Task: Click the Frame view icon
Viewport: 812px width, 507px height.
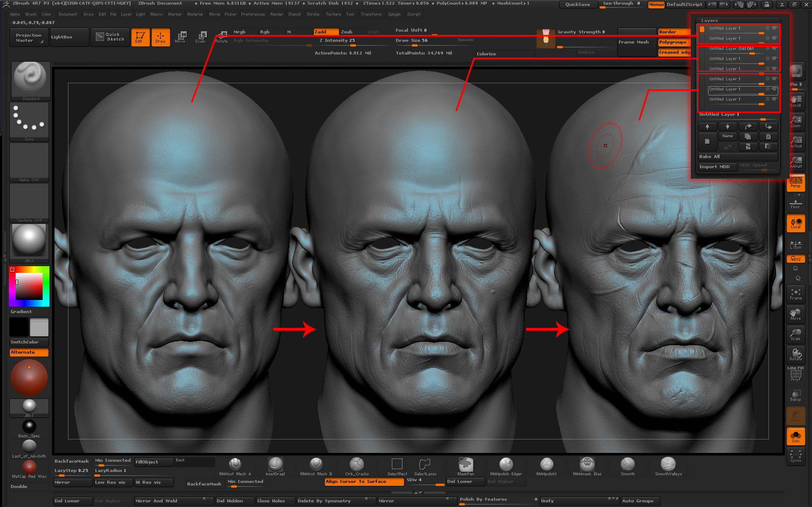Action: coord(796,294)
